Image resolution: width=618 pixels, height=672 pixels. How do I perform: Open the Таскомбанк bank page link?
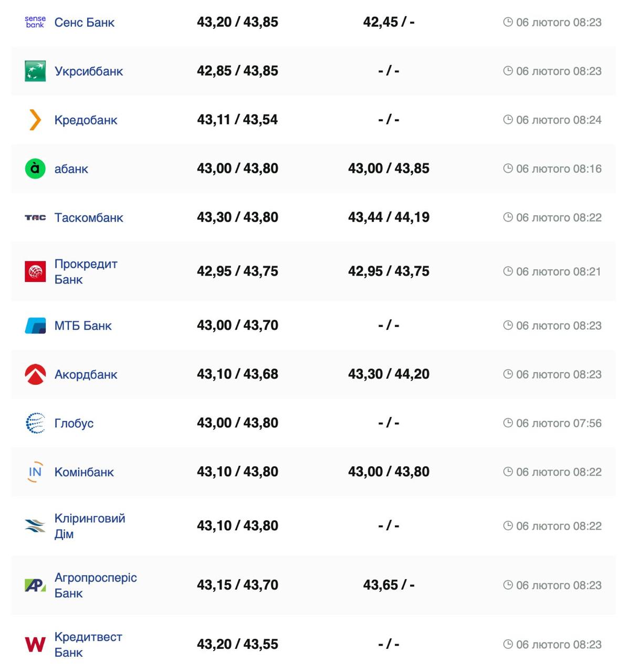pos(89,218)
